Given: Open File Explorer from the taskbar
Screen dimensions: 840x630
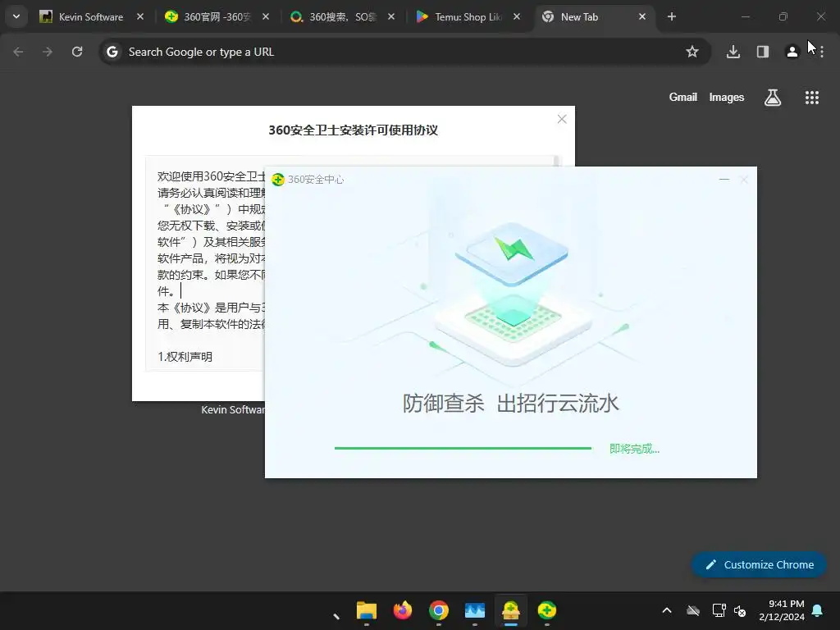Looking at the screenshot, I should 367,610.
